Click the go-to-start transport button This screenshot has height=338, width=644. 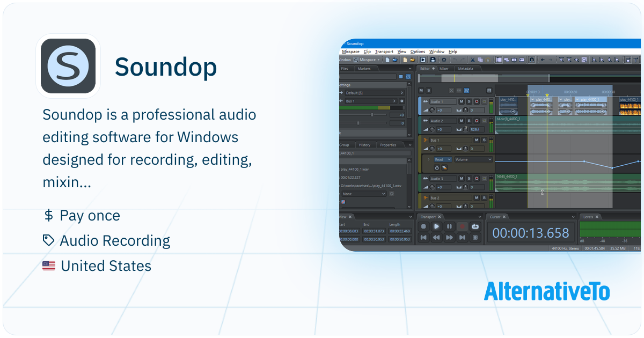coord(423,237)
